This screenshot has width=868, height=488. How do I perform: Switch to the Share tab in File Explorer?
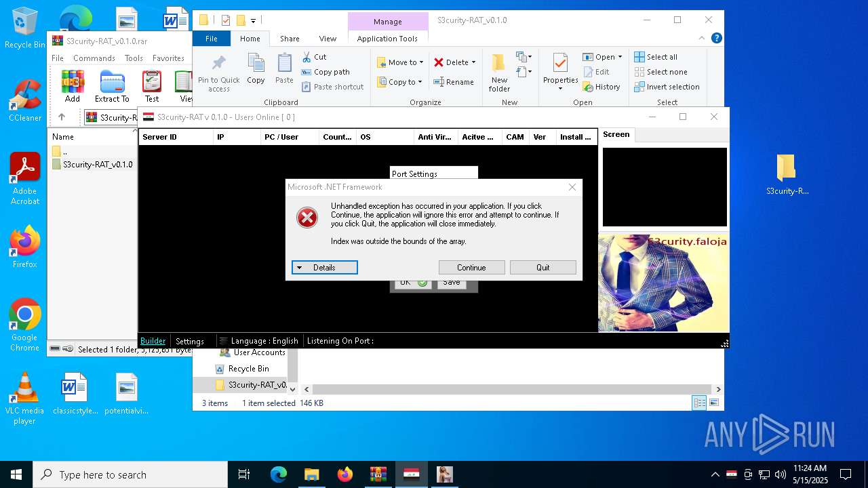pyautogui.click(x=290, y=39)
